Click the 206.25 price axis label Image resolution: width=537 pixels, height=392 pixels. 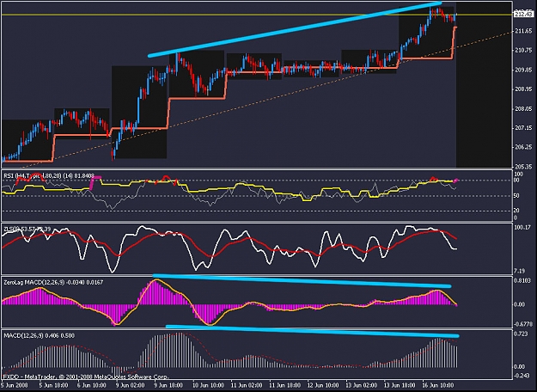tap(523, 147)
